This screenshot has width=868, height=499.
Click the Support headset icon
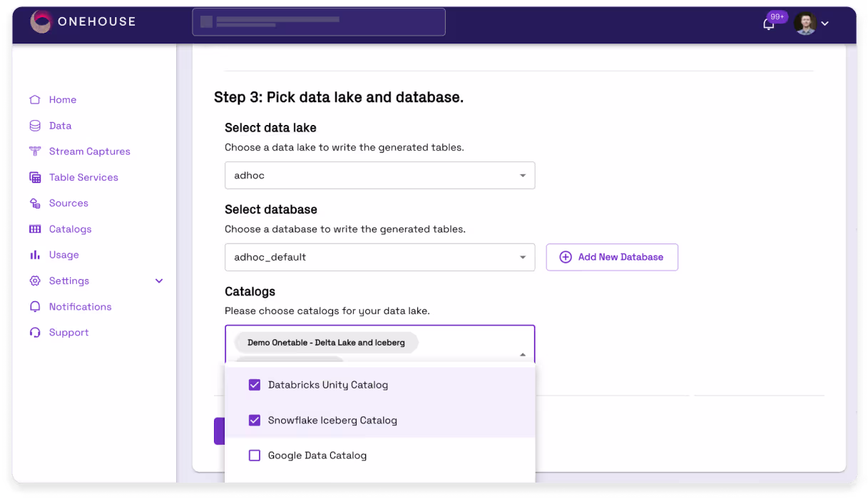[35, 333]
